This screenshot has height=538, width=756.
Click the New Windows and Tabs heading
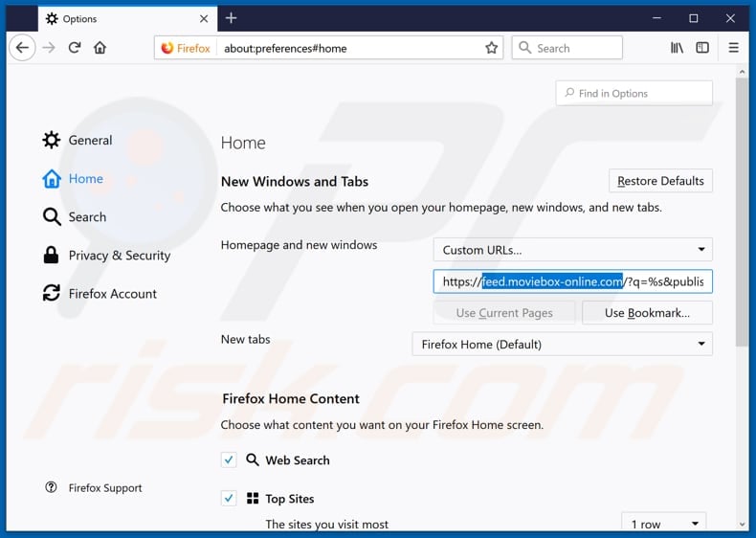[295, 182]
